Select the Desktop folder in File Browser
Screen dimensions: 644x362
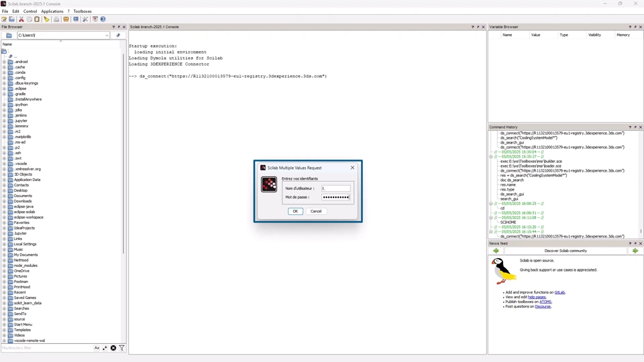tap(21, 191)
